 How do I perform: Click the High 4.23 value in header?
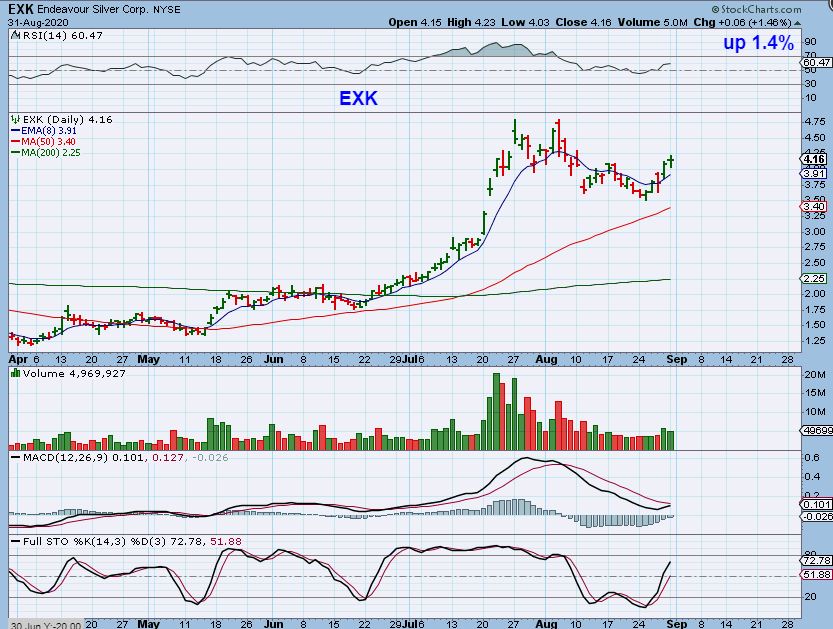[x=471, y=23]
